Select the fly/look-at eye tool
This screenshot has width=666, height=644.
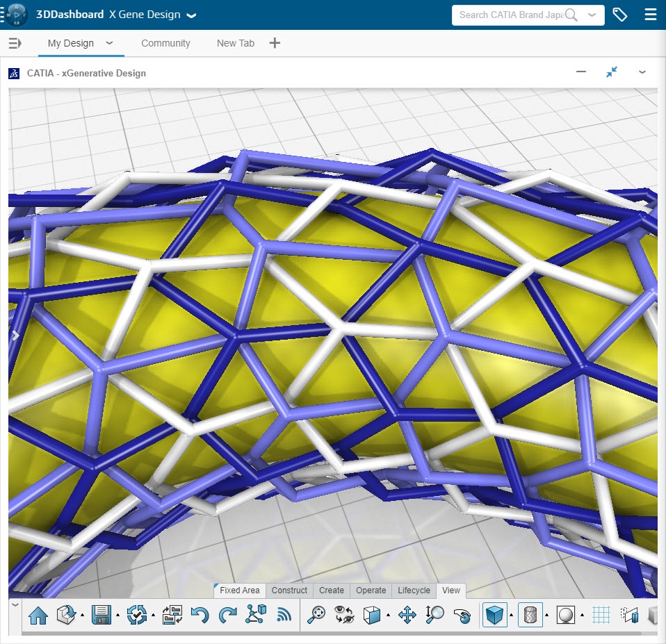click(462, 615)
